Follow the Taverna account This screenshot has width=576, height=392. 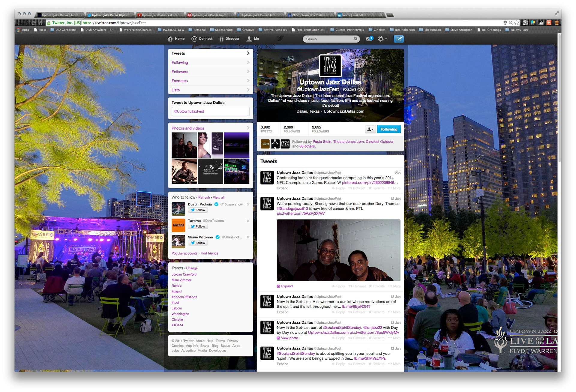(198, 226)
